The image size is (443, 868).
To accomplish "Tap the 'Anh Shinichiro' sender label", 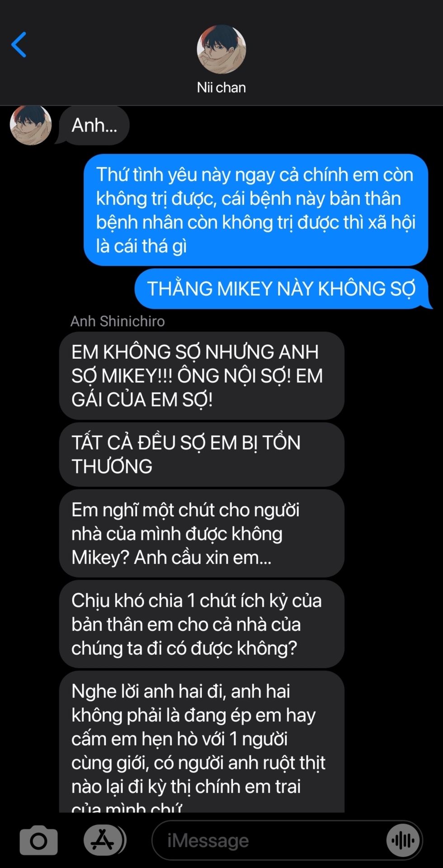I will tap(118, 321).
